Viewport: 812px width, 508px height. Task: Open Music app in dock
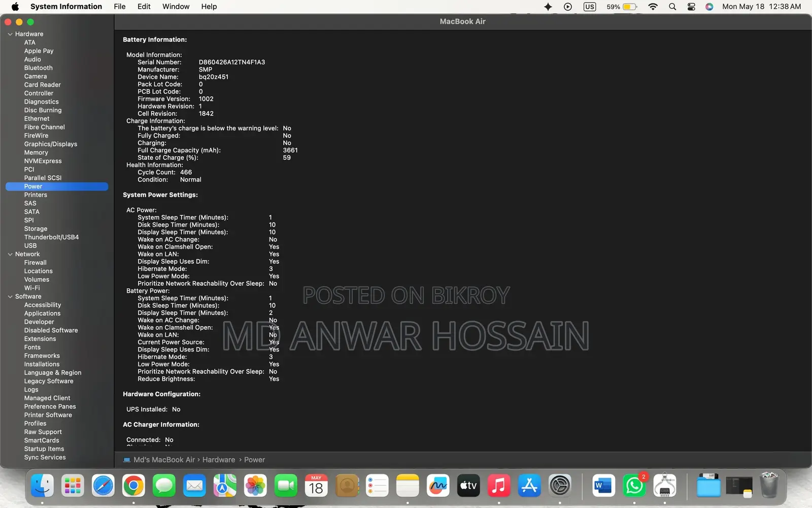tap(499, 486)
